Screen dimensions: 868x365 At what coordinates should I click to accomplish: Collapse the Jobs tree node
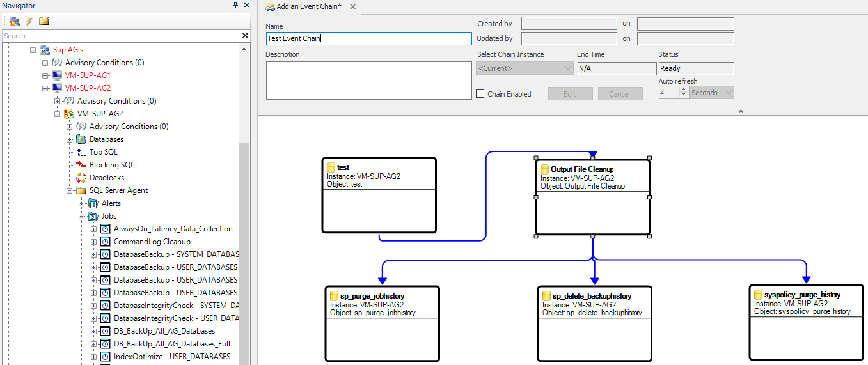coord(81,216)
